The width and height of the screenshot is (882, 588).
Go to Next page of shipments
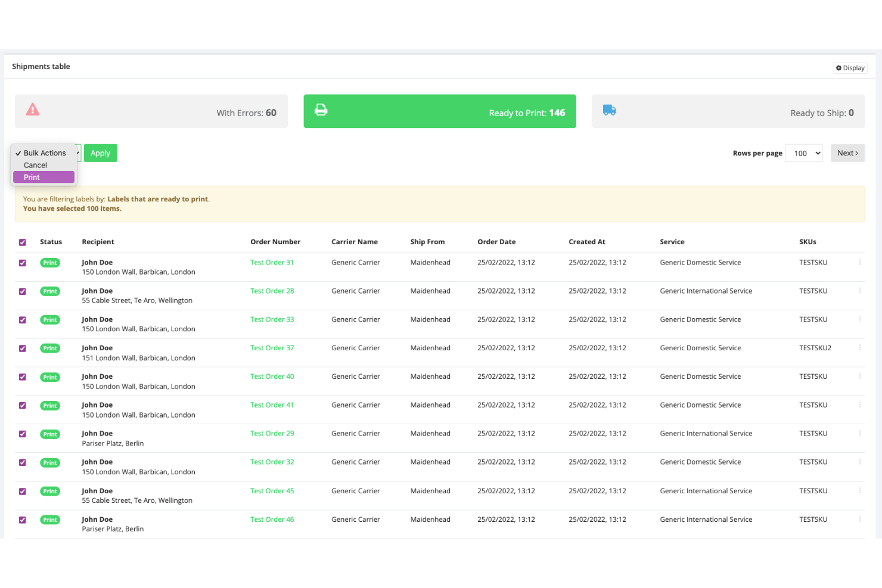pos(847,153)
